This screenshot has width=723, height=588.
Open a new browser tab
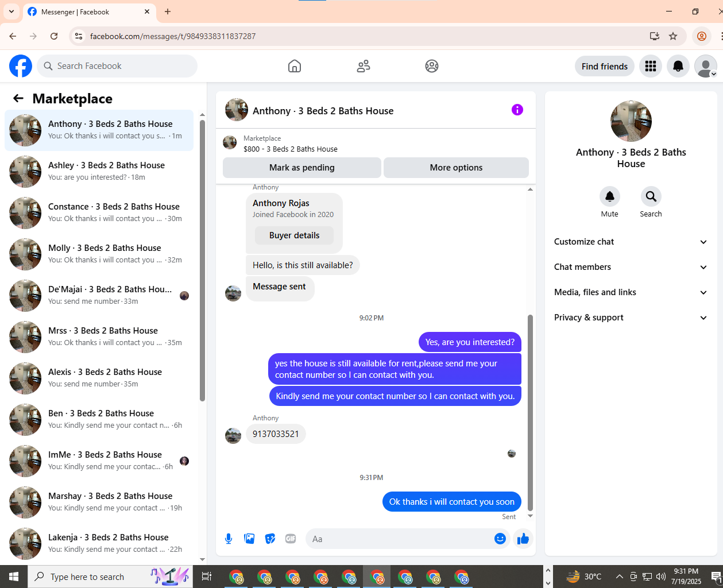click(x=168, y=11)
